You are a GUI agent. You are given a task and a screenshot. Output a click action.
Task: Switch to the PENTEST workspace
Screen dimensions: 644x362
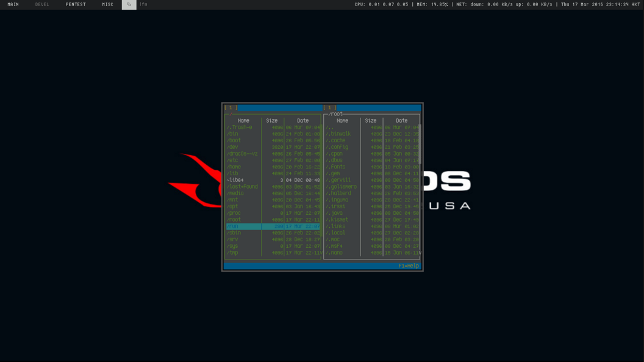(x=76, y=4)
